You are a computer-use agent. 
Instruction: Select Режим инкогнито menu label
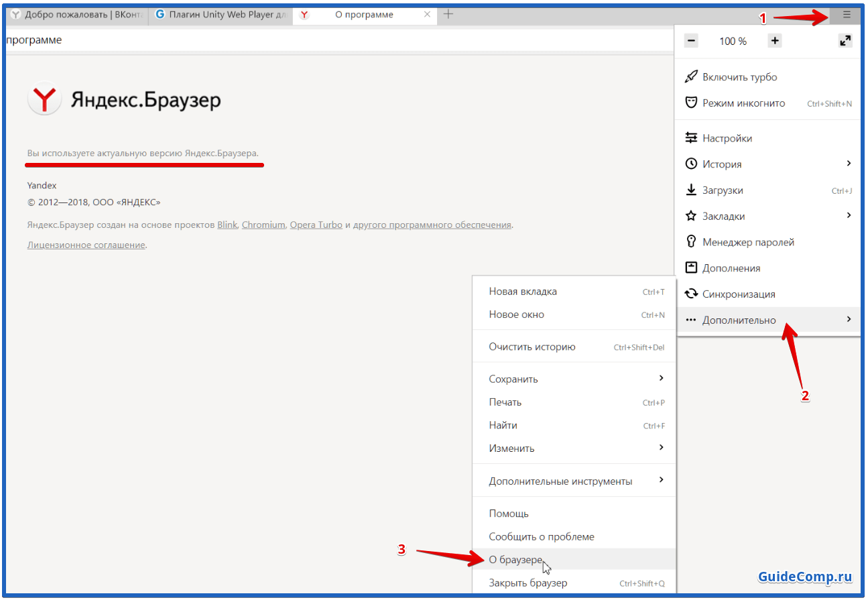(743, 103)
